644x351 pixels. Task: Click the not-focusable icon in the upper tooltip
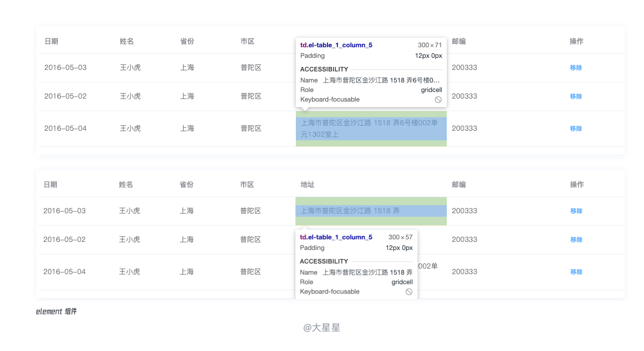(x=438, y=100)
